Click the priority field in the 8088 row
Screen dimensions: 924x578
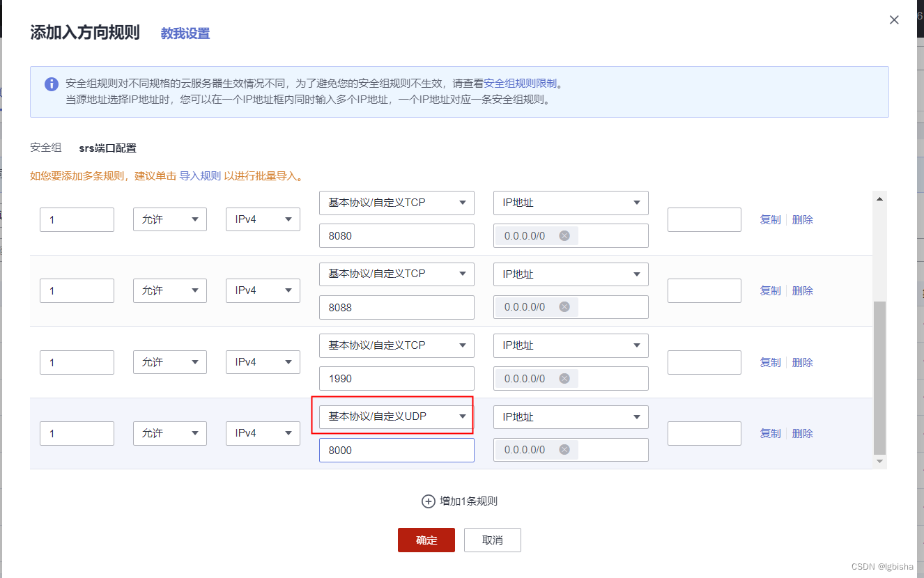pyautogui.click(x=77, y=290)
